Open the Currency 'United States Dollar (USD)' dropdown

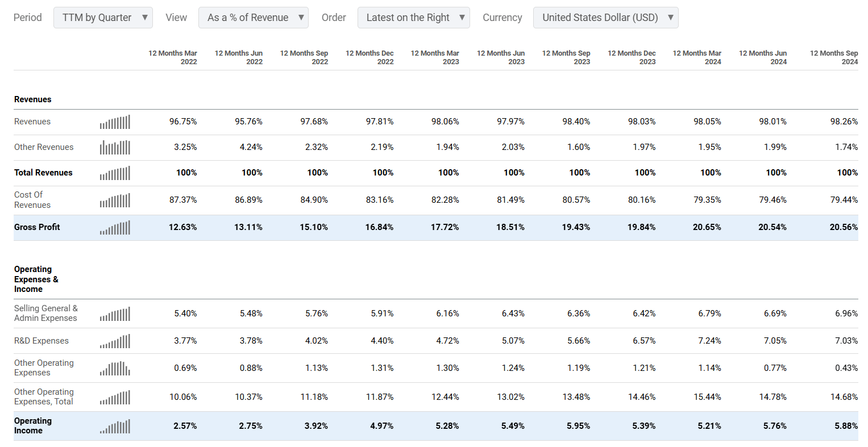(605, 18)
